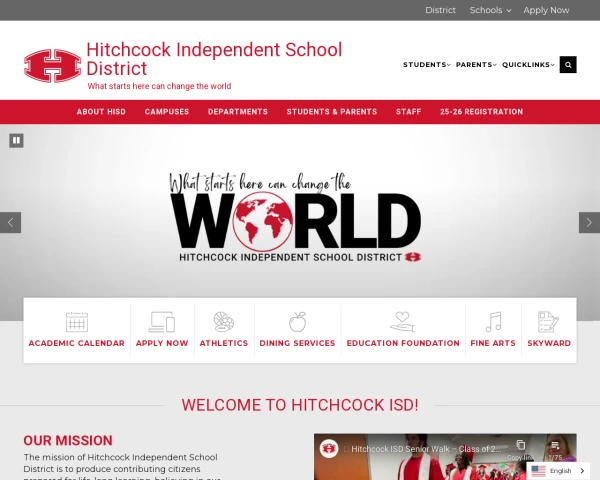Click the Senior Walk video title

(426, 449)
